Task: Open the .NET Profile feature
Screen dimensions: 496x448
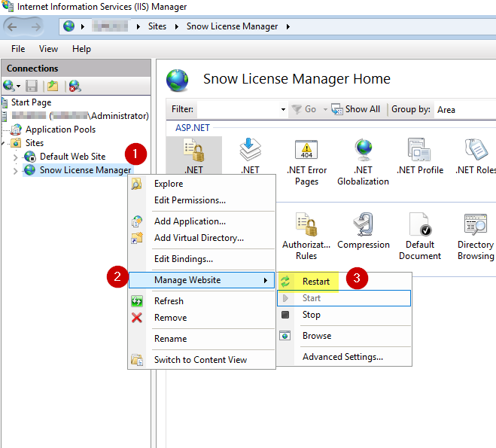Action: tap(420, 157)
